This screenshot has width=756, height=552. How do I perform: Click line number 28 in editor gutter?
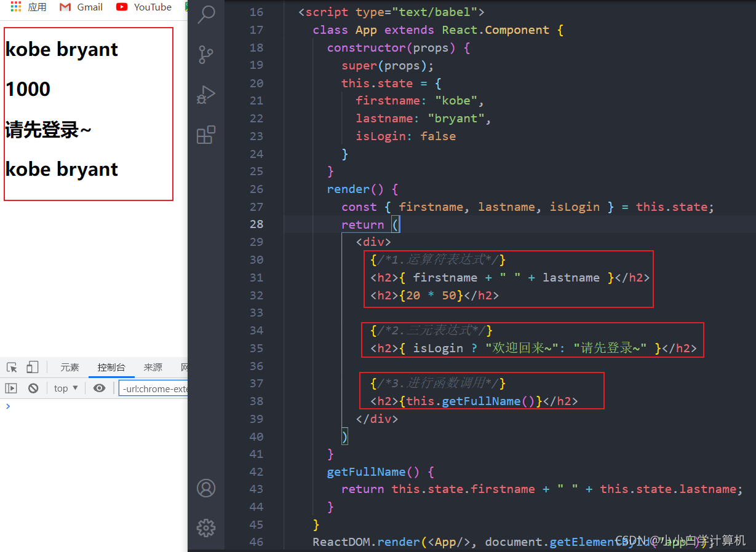coord(256,224)
